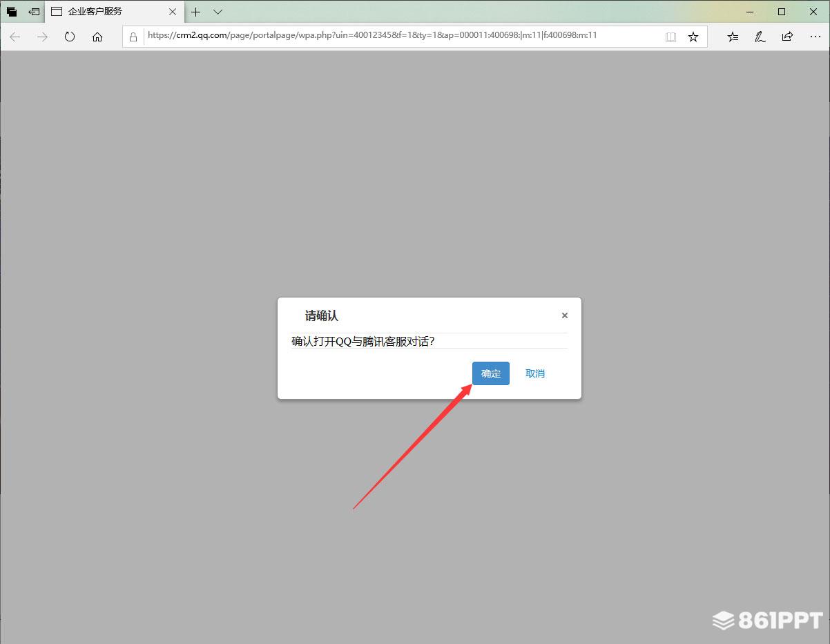The image size is (830, 644).
Task: Share this page
Action: coord(787,37)
